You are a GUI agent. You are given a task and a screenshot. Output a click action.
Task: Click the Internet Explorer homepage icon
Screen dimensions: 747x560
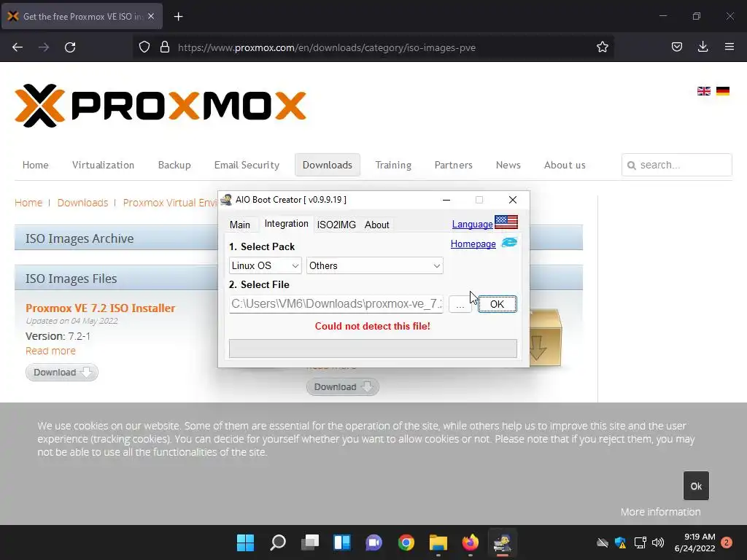click(509, 243)
